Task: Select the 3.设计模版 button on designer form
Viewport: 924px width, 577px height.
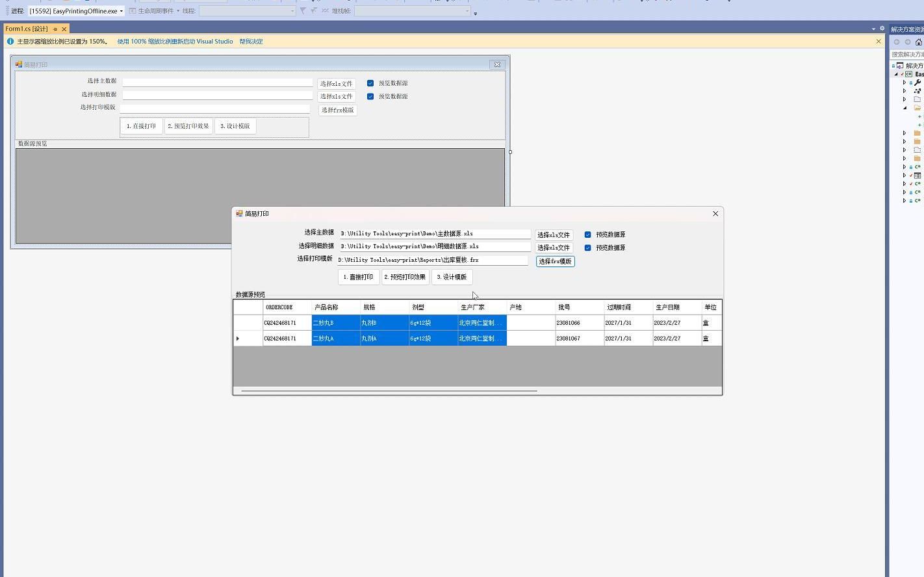Action: click(x=235, y=126)
